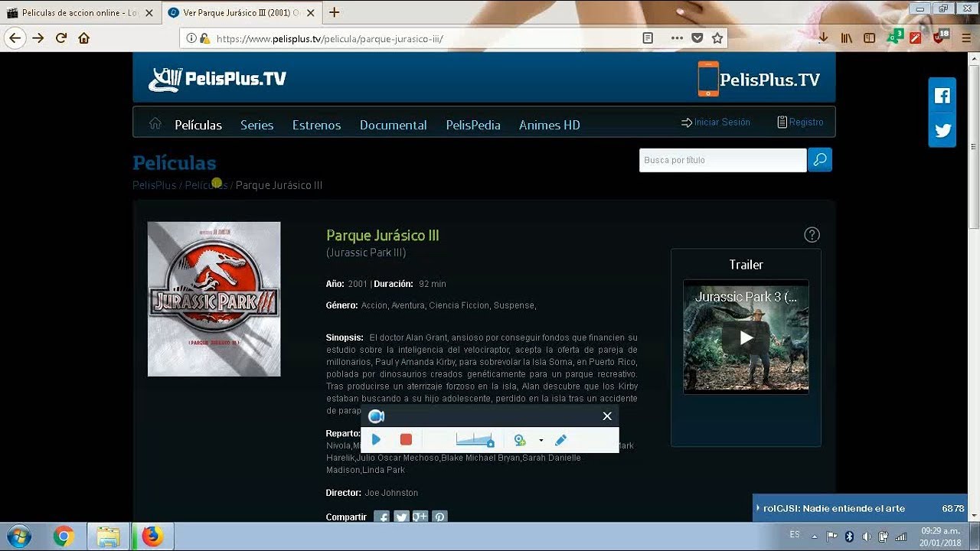Share page via Facebook side button
This screenshot has width=980, height=551.
click(x=942, y=96)
